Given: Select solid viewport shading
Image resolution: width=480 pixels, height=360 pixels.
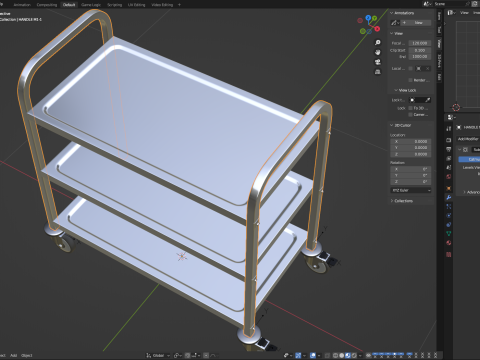Looking at the screenshot, I should click(x=342, y=355).
